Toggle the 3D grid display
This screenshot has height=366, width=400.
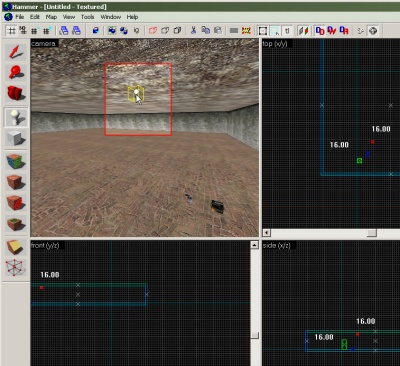point(23,31)
